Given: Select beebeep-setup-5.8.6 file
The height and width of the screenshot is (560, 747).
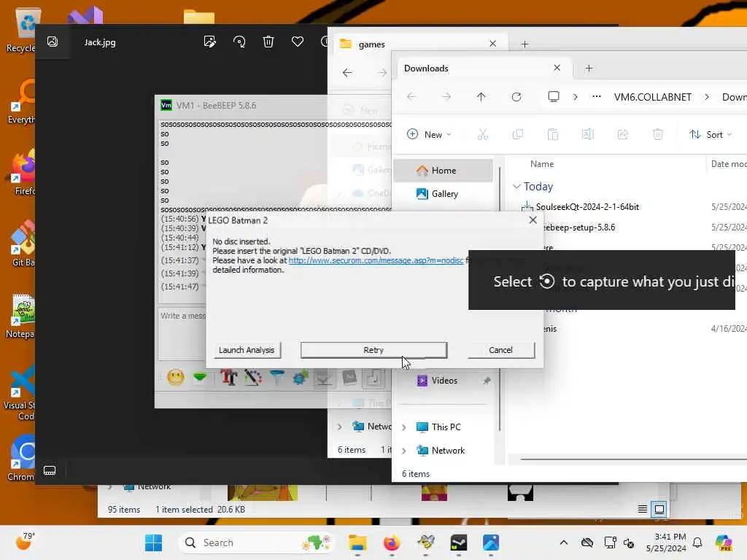Looking at the screenshot, I should click(578, 227).
